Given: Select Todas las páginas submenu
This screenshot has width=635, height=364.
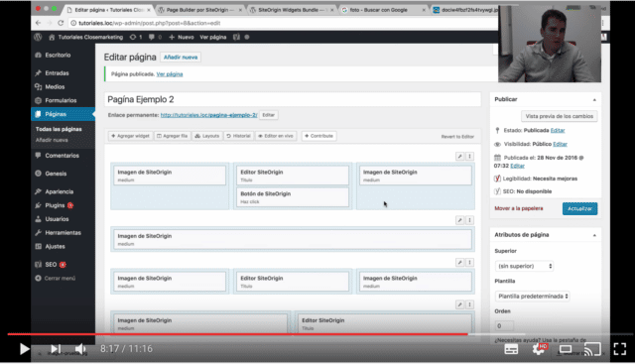Looking at the screenshot, I should [59, 129].
